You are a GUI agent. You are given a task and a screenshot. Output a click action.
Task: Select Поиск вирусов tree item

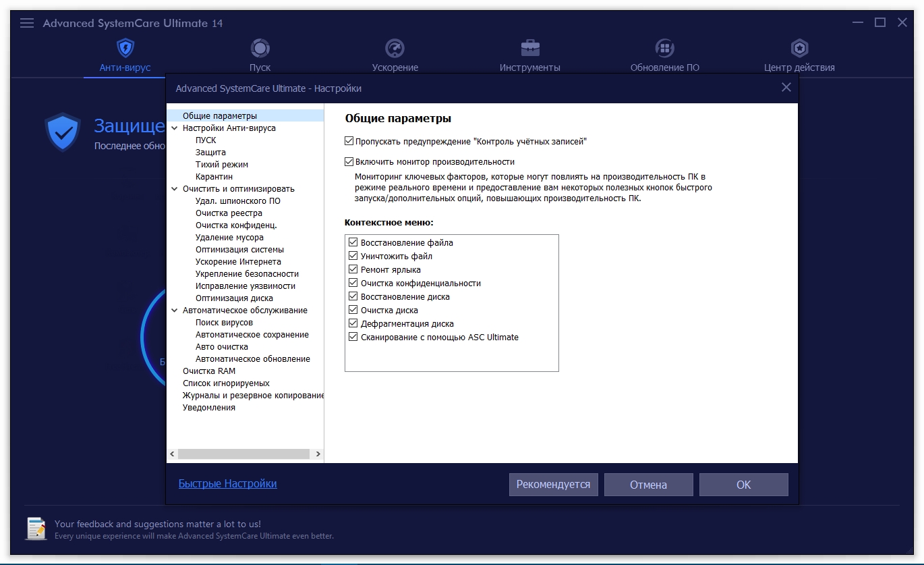[x=224, y=322]
